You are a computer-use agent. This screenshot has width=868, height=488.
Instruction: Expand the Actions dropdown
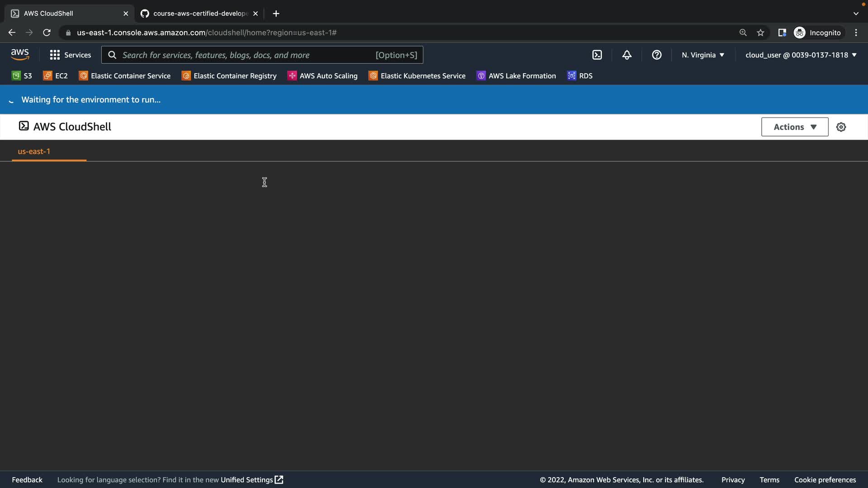point(794,127)
